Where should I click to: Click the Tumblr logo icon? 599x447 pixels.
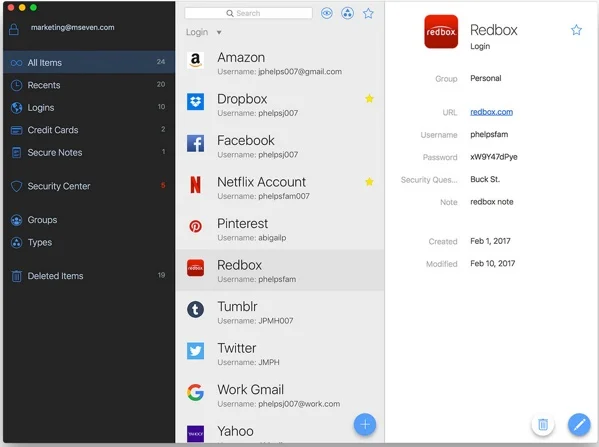195,309
